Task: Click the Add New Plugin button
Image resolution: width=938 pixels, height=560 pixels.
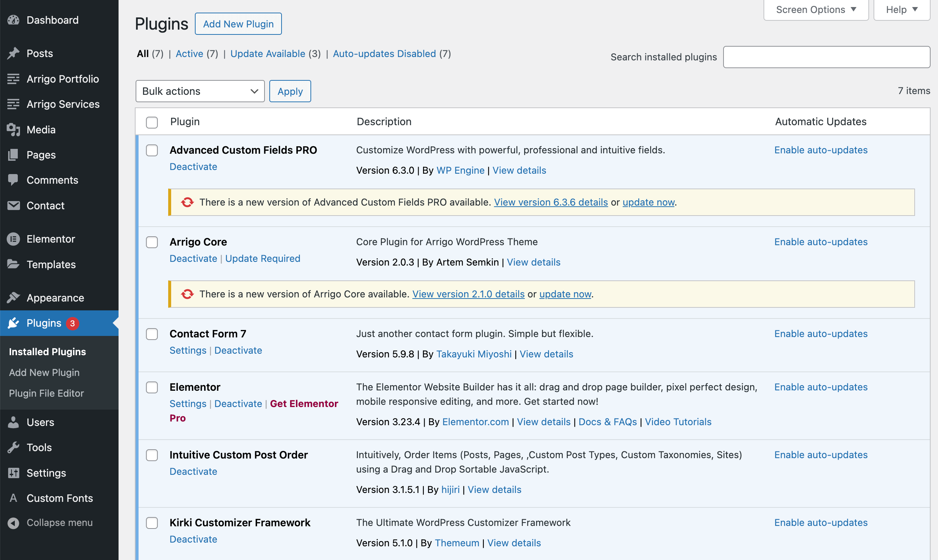Action: (238, 24)
